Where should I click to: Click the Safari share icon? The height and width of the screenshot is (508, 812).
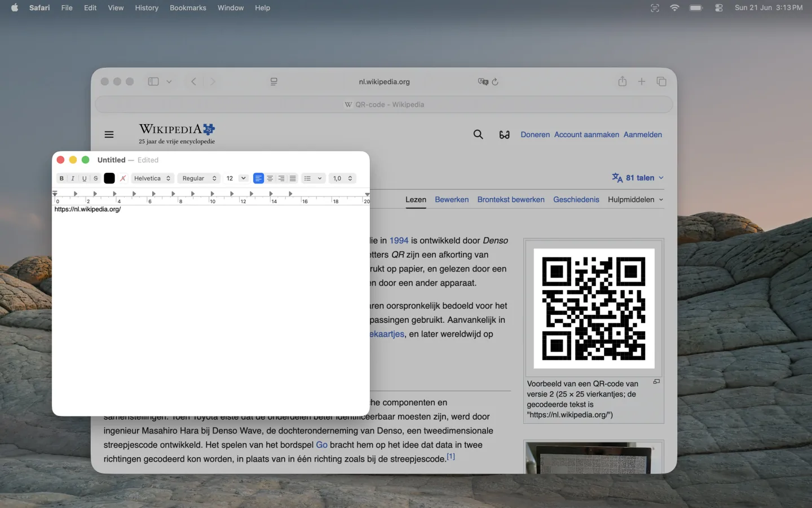pyautogui.click(x=622, y=81)
